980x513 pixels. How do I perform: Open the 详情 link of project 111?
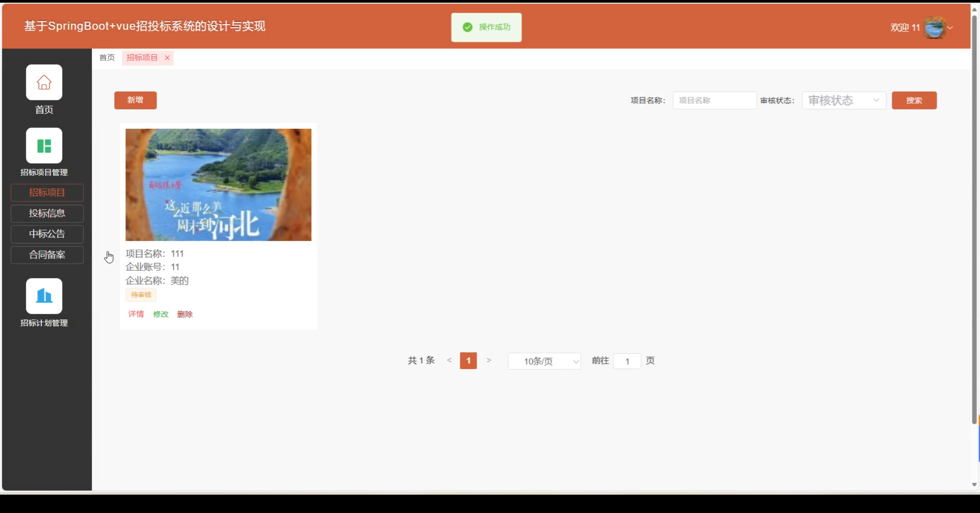click(136, 314)
